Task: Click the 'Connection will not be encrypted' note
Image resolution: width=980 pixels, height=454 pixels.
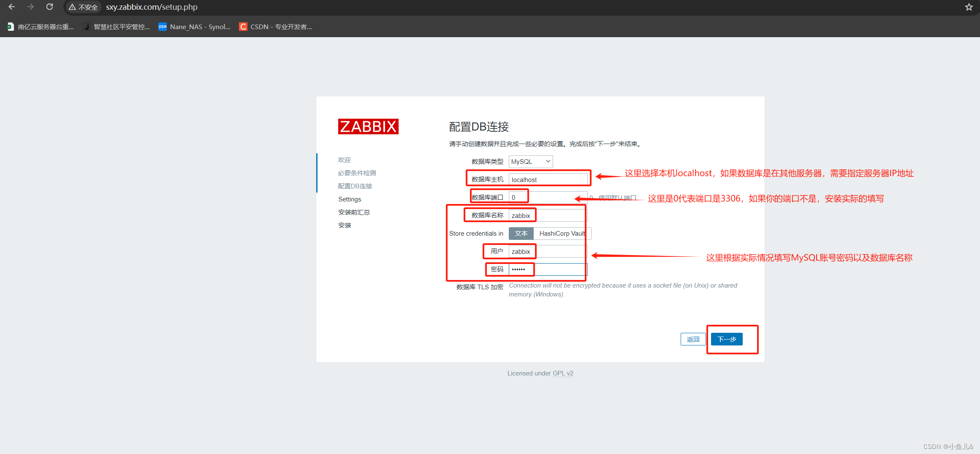Action: (x=623, y=290)
